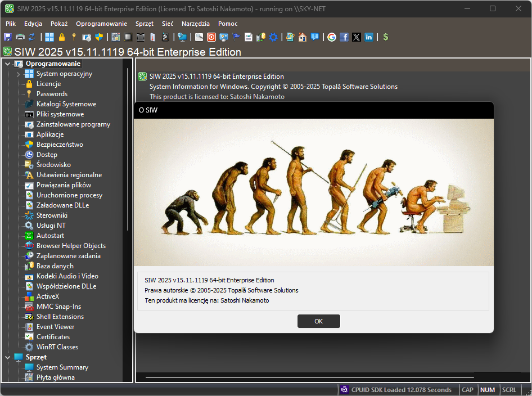Open the Edycja menu
This screenshot has width=532, height=396.
coord(33,24)
